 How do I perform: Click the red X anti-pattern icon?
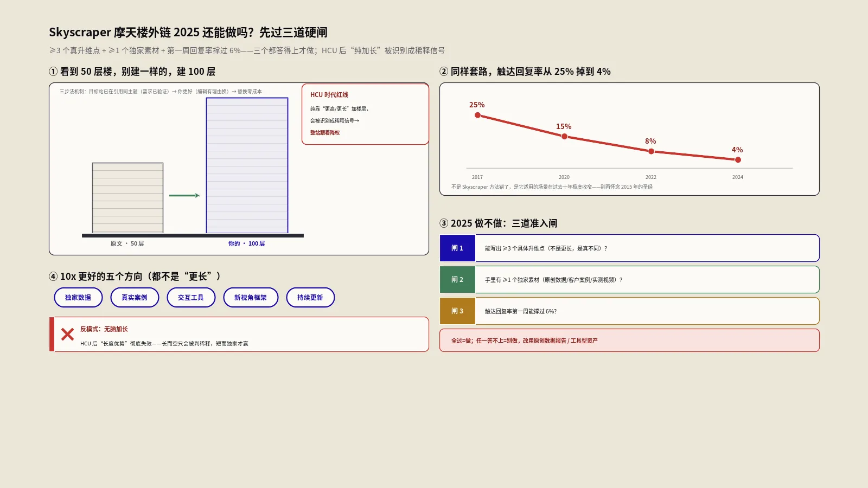[67, 334]
